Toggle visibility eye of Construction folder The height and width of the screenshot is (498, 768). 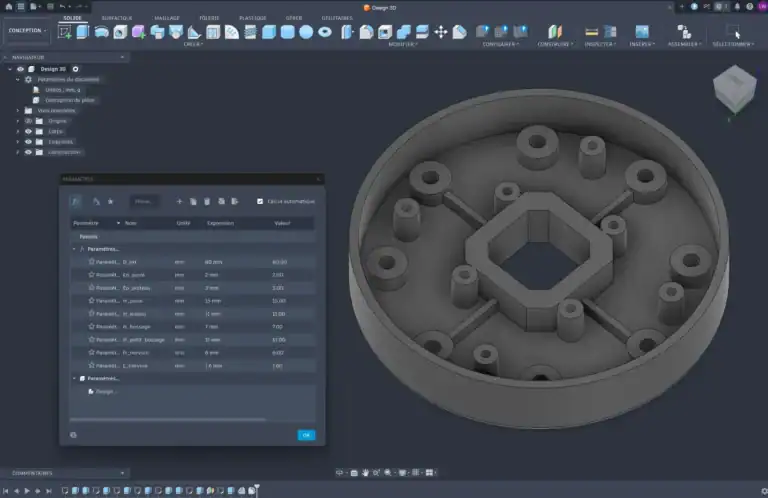click(28, 152)
